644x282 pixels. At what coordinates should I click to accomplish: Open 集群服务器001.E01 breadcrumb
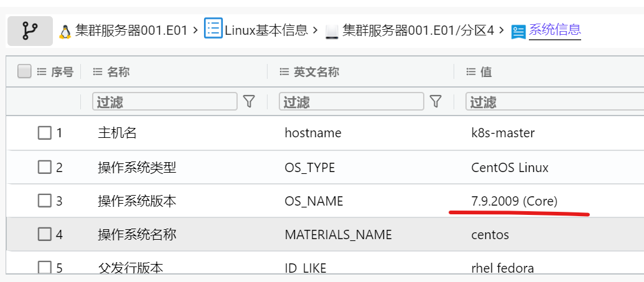[x=131, y=30]
